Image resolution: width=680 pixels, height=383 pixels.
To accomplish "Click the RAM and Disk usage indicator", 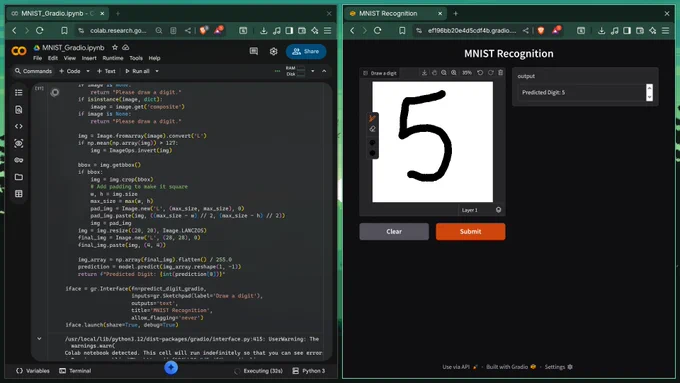I will pos(295,71).
